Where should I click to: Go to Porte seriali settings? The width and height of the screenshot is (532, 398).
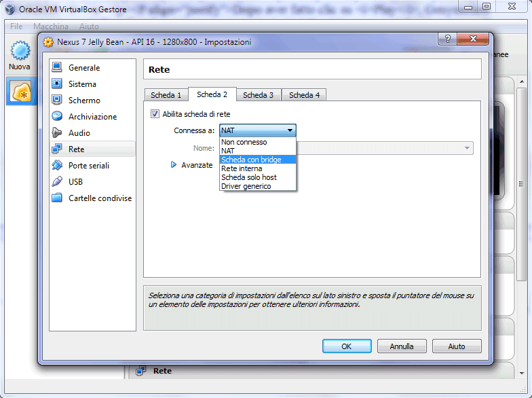[x=92, y=166]
